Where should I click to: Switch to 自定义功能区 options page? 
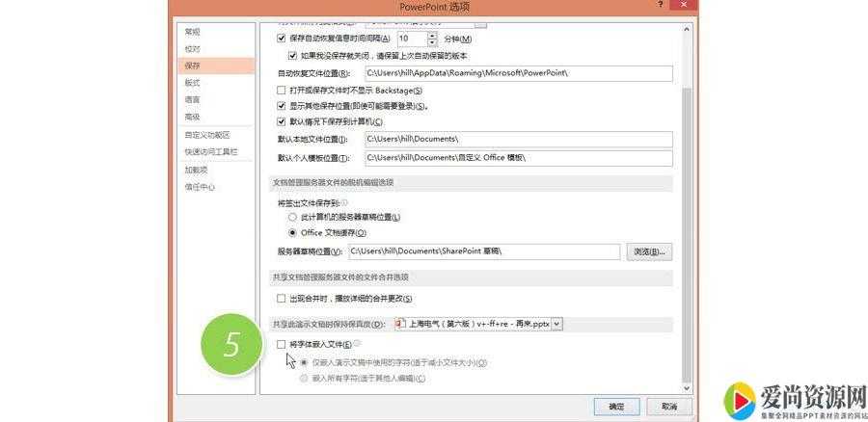(x=207, y=135)
